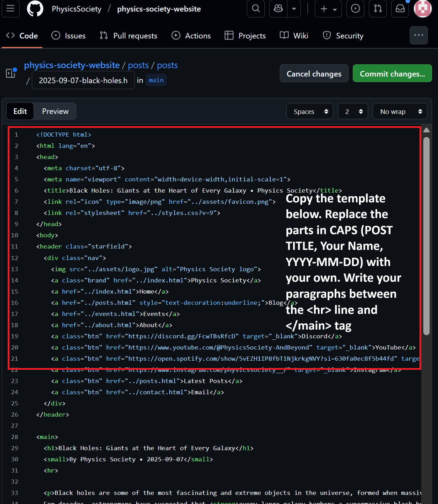Open the Spaces indent mode dropdown
This screenshot has width=438, height=504.
(309, 111)
